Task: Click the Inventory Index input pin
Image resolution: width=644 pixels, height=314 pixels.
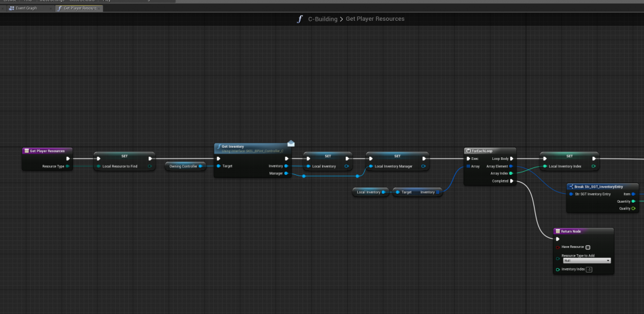Action: (558, 269)
